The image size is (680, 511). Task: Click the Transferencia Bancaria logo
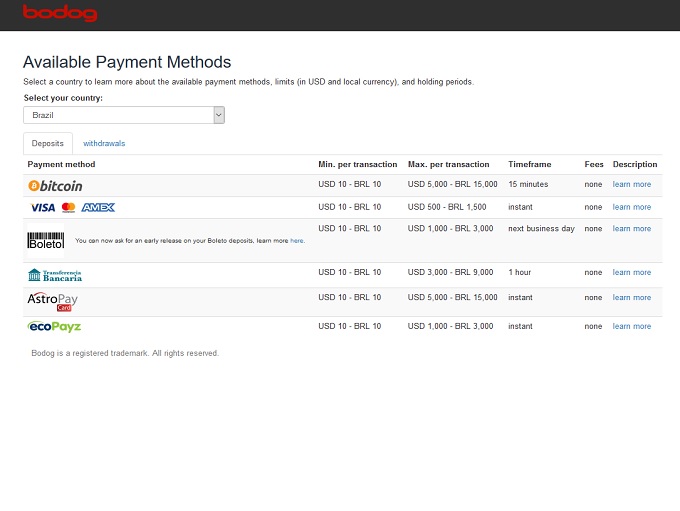pos(55,275)
